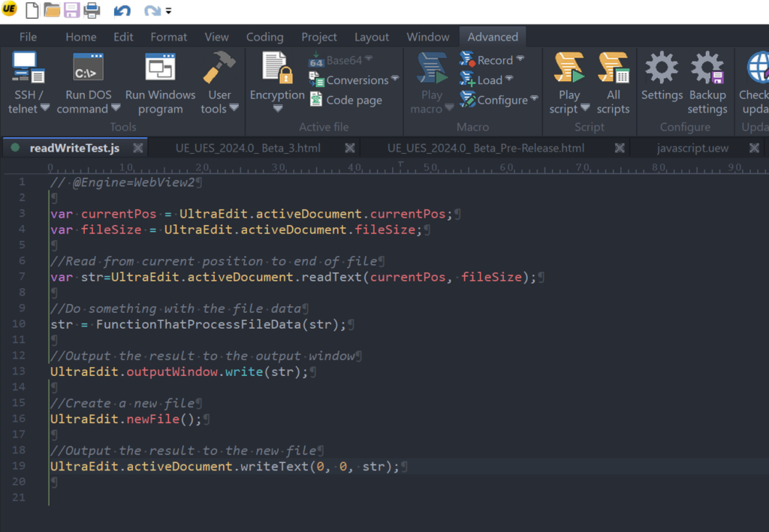Expand the Configure macro dropdown arrow
This screenshot has height=532, width=769.
click(535, 98)
